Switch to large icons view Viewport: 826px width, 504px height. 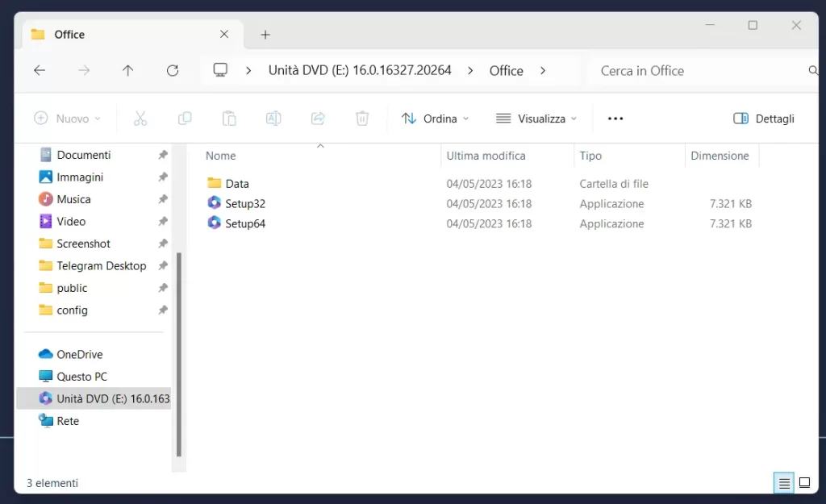click(804, 482)
